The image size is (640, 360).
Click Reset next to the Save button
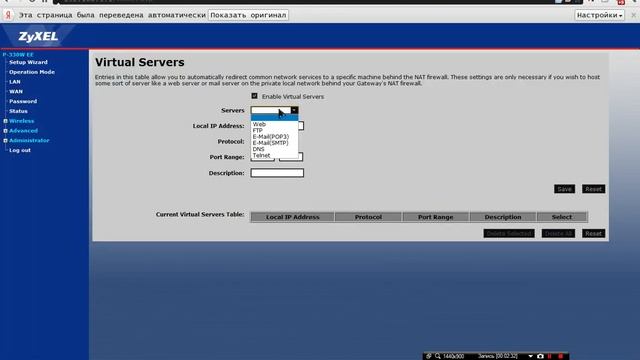tap(593, 189)
